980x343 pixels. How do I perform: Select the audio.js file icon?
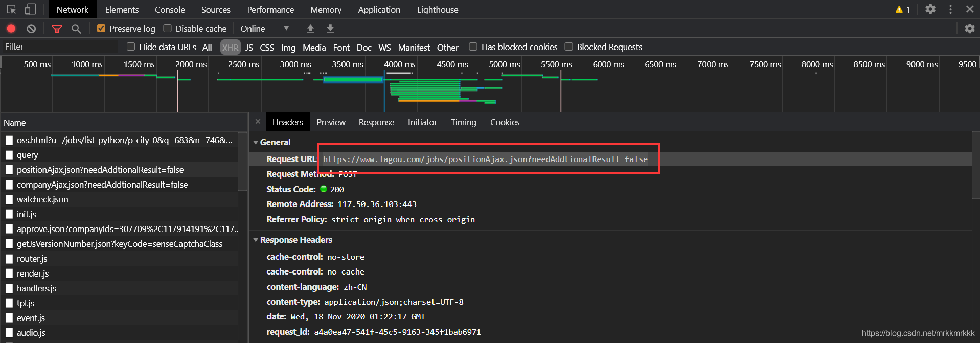tap(9, 333)
